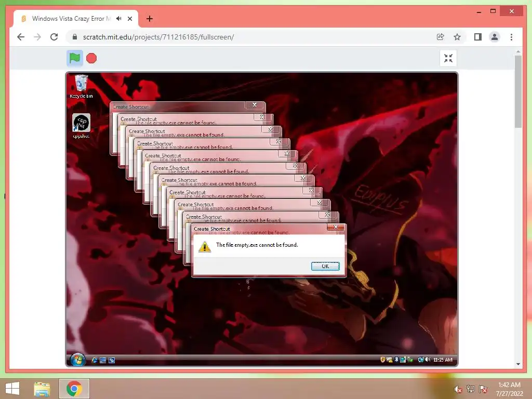Click Switch Windows icon in Vista quick launch
Screen dimensions: 532x399
112,361
